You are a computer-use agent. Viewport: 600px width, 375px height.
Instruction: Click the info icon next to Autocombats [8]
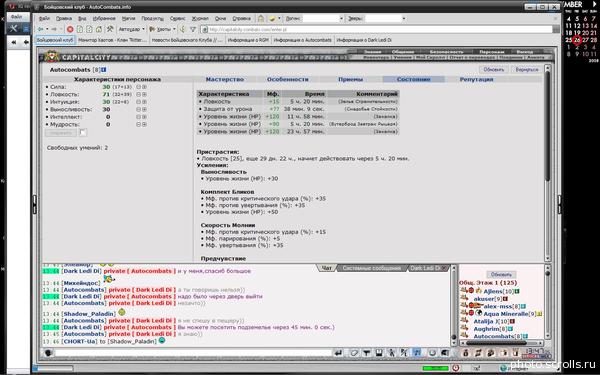tap(104, 70)
